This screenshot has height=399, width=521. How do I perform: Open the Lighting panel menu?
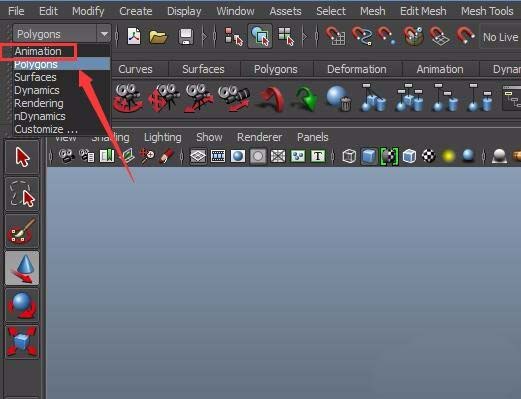coord(163,137)
